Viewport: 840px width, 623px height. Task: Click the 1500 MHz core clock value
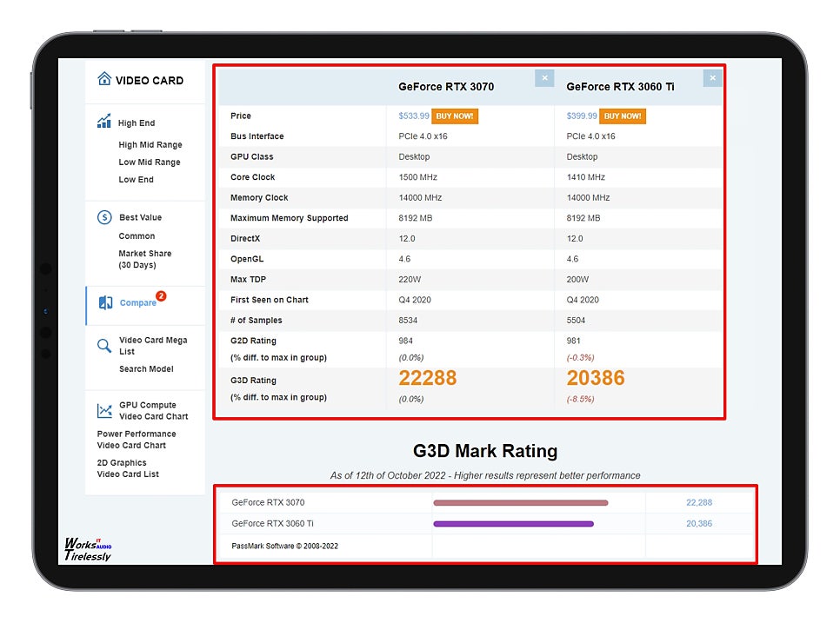[x=418, y=177]
